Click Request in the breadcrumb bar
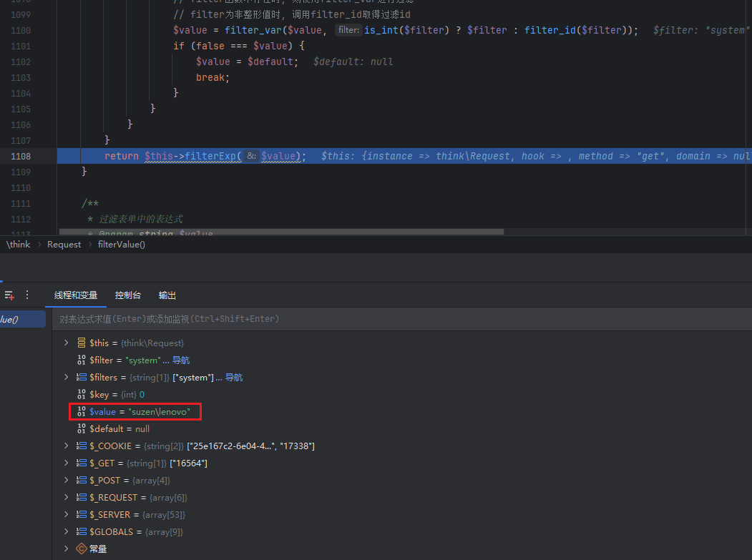 click(64, 245)
